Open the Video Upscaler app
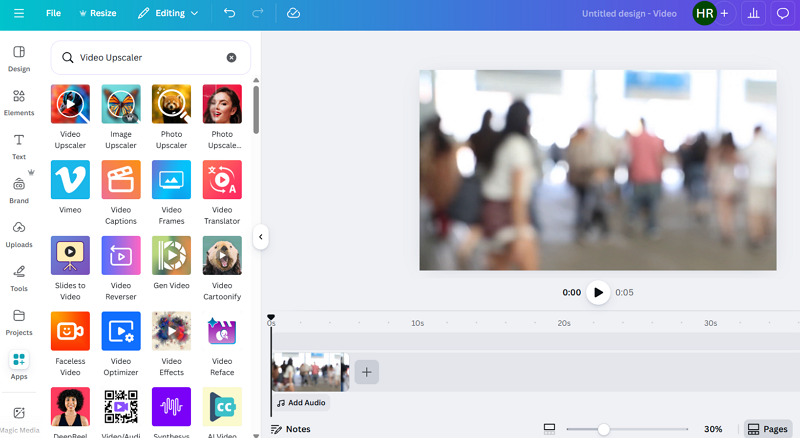Image resolution: width=800 pixels, height=447 pixels. coord(70,104)
